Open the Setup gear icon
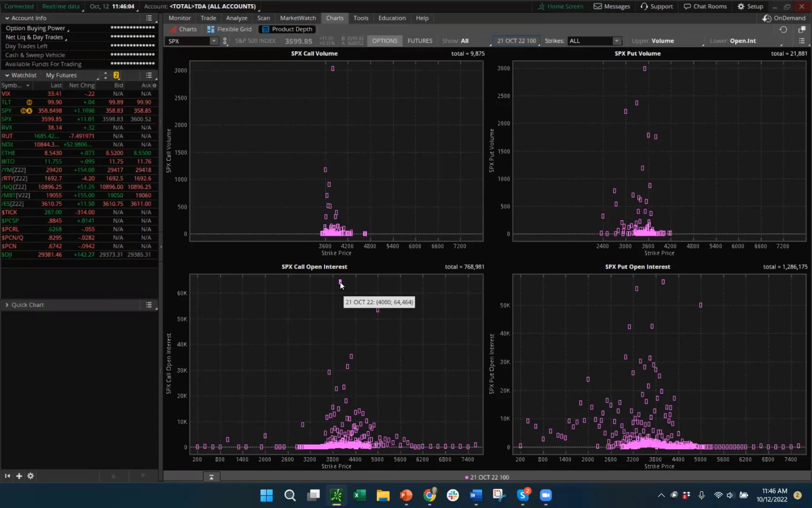The width and height of the screenshot is (812, 508). click(741, 6)
